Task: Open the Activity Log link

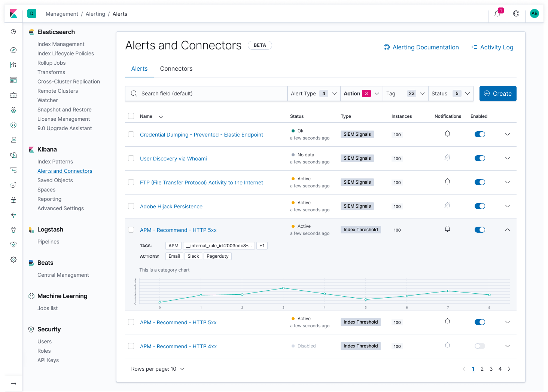Action: 492,47
